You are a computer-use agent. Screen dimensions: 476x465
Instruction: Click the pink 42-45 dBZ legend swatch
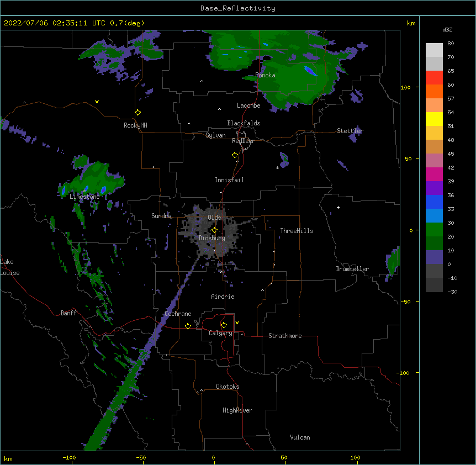coord(434,161)
